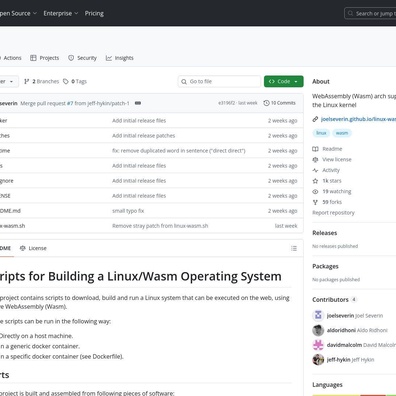Screen dimensions: 396x396
Task: Select the wasm topic tag
Action: [342, 133]
